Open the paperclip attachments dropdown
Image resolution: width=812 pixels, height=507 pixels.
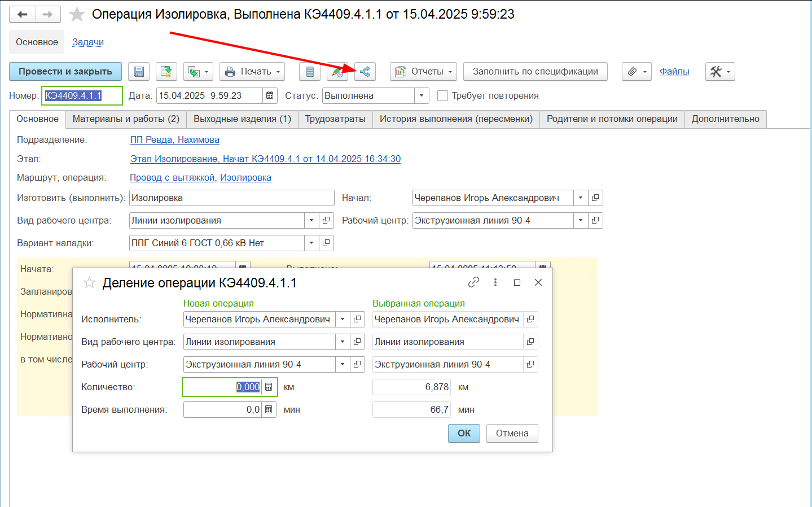click(x=637, y=72)
